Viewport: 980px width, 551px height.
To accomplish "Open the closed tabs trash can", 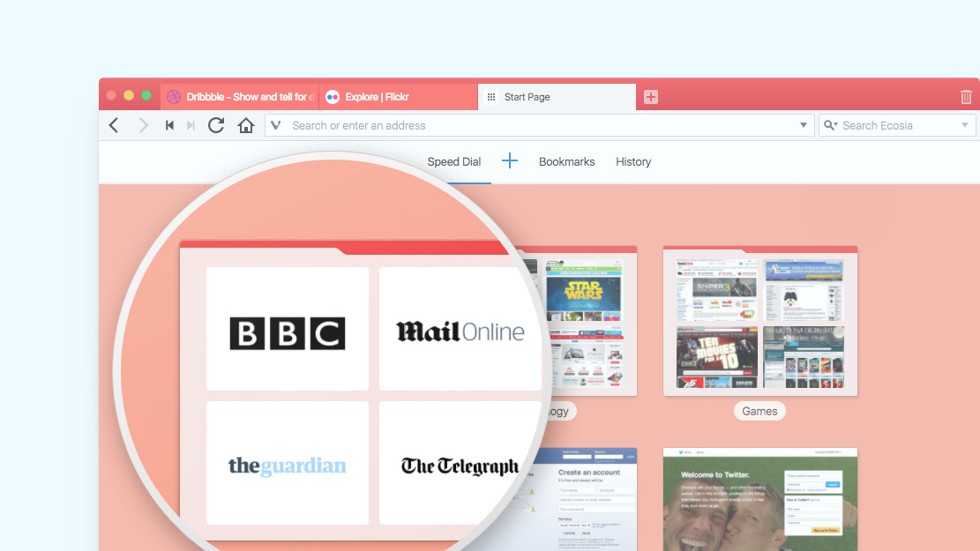I will tap(966, 97).
